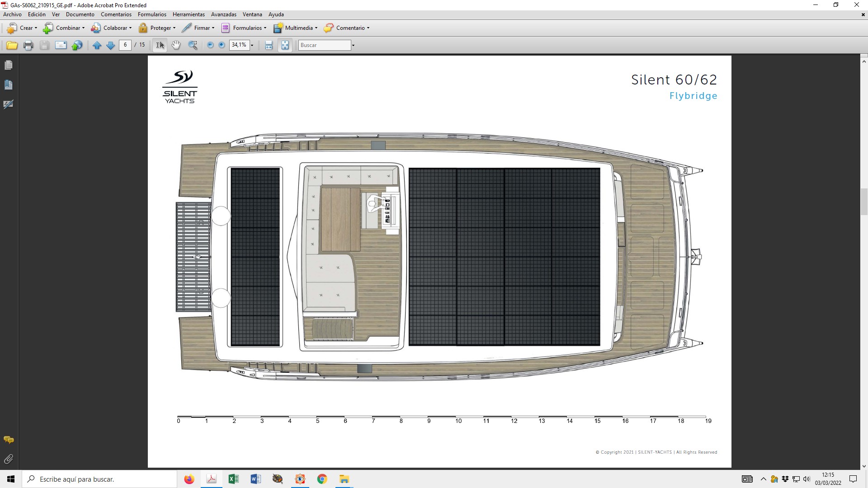Click the zoom out minus button
Viewport: 868px width, 488px height.
click(x=210, y=45)
